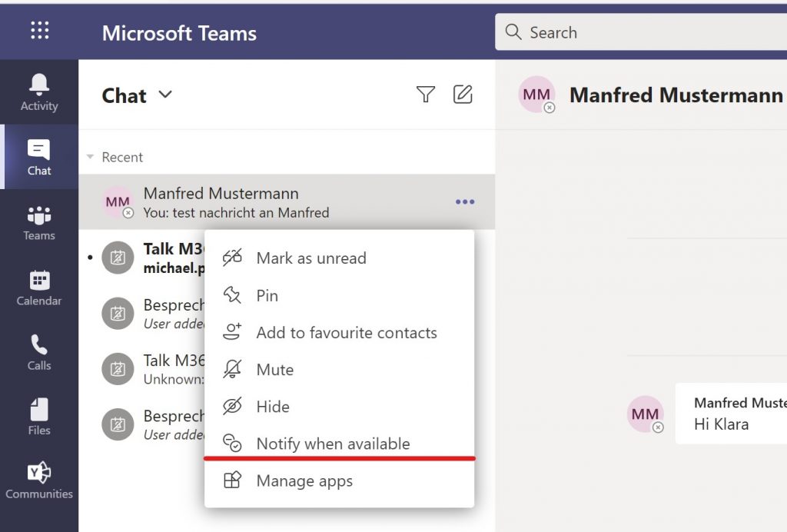
Task: Click the filter chats funnel icon
Action: coord(425,95)
